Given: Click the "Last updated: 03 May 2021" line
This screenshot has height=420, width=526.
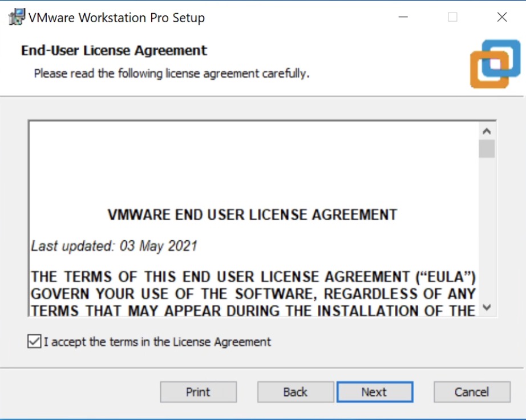Looking at the screenshot, I should [114, 246].
